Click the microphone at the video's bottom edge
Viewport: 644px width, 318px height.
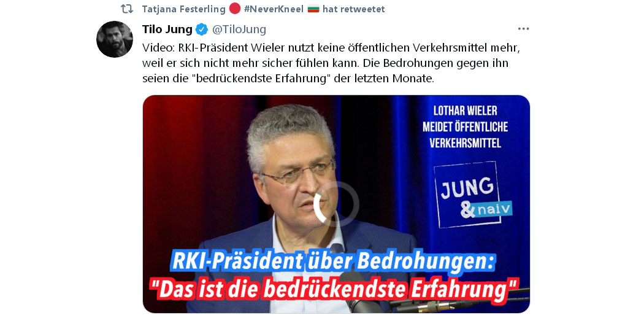(353, 294)
